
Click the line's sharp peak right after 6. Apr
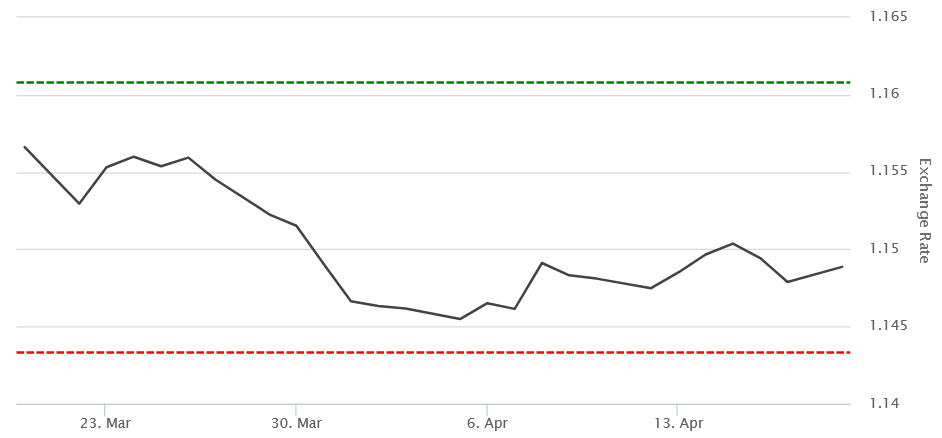[x=542, y=263]
